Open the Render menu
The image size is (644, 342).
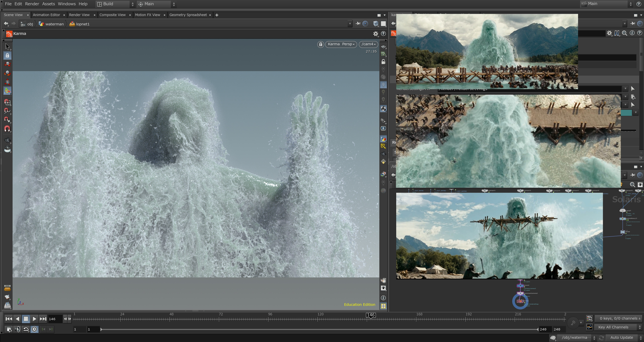coord(32,4)
